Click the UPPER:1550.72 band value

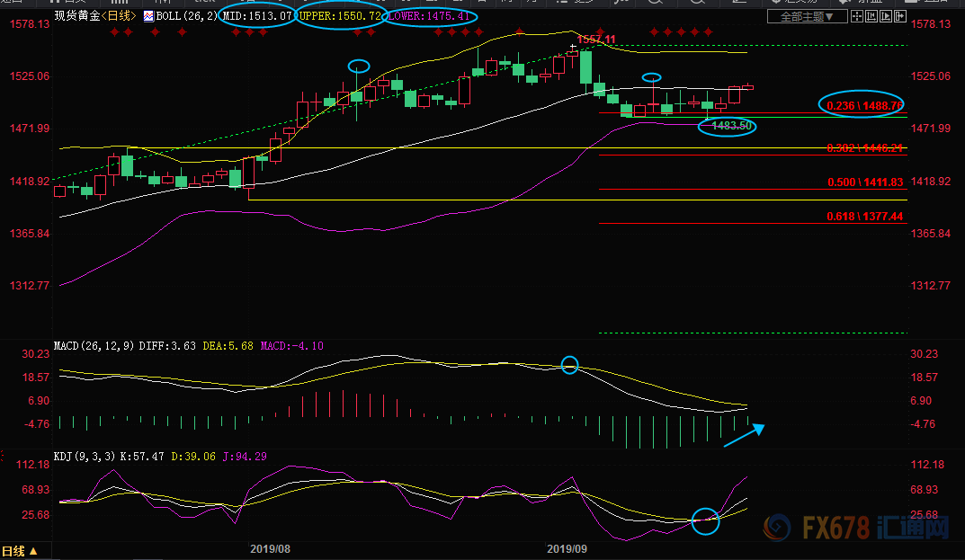pyautogui.click(x=341, y=16)
